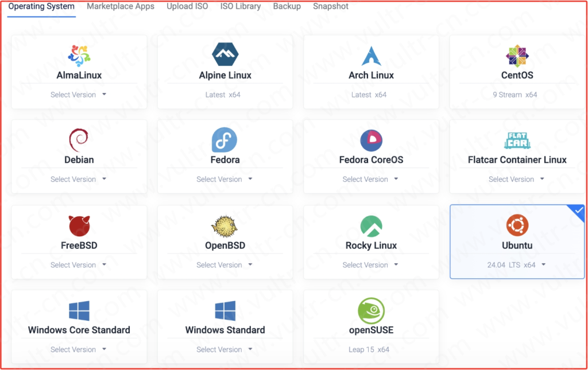Viewport: 588px width, 370px height.
Task: Open Flatcar Container Linux version dropdown
Action: tap(516, 180)
